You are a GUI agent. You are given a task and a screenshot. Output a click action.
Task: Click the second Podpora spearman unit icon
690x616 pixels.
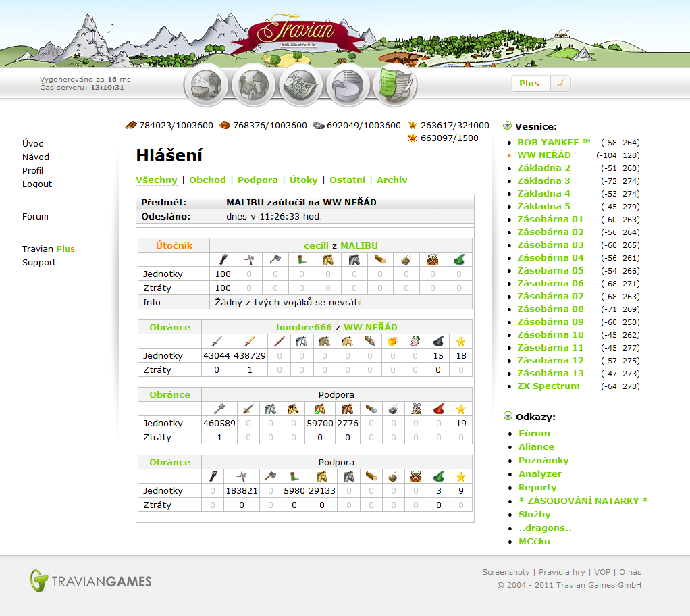click(241, 476)
